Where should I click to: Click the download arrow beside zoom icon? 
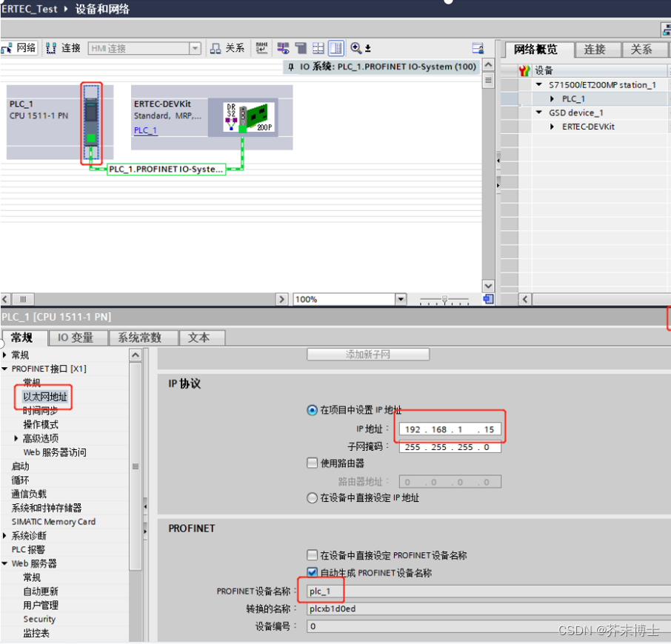[x=367, y=48]
